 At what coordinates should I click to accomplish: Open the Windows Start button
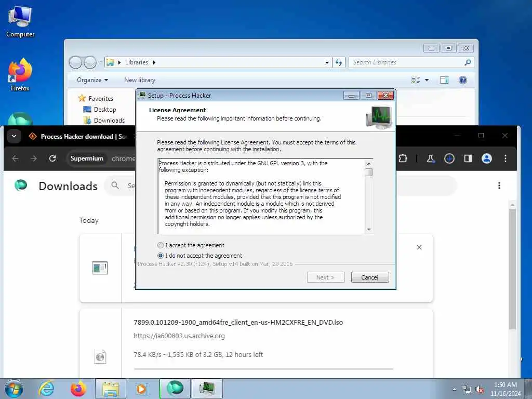tap(14, 389)
